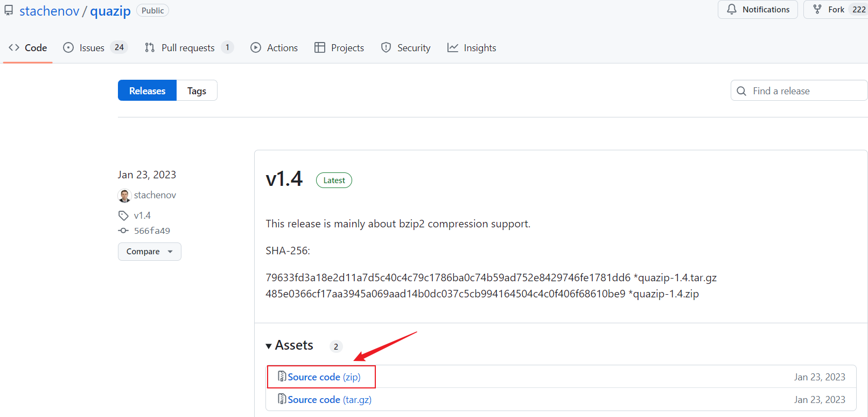The width and height of the screenshot is (868, 417).
Task: Click the Code angle-brackets icon
Action: (14, 47)
